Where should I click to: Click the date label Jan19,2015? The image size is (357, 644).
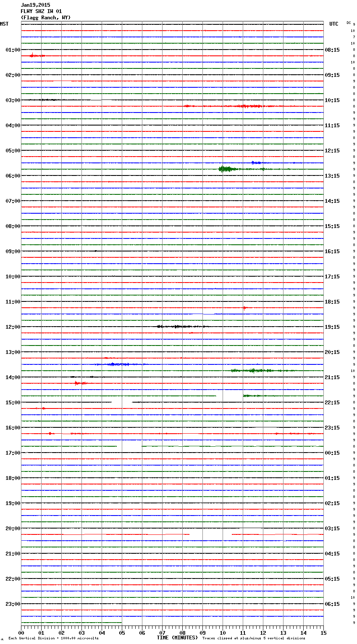pyautogui.click(x=35, y=5)
